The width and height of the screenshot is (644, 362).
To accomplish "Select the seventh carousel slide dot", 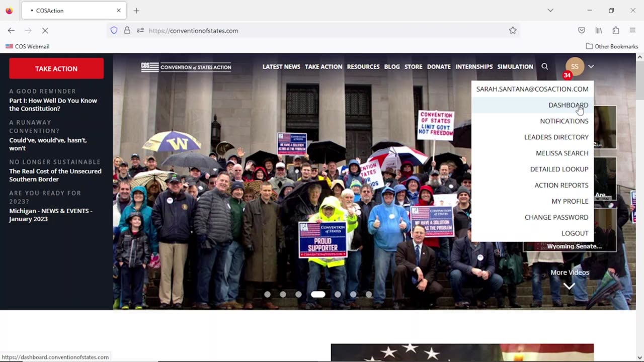I will click(x=369, y=295).
